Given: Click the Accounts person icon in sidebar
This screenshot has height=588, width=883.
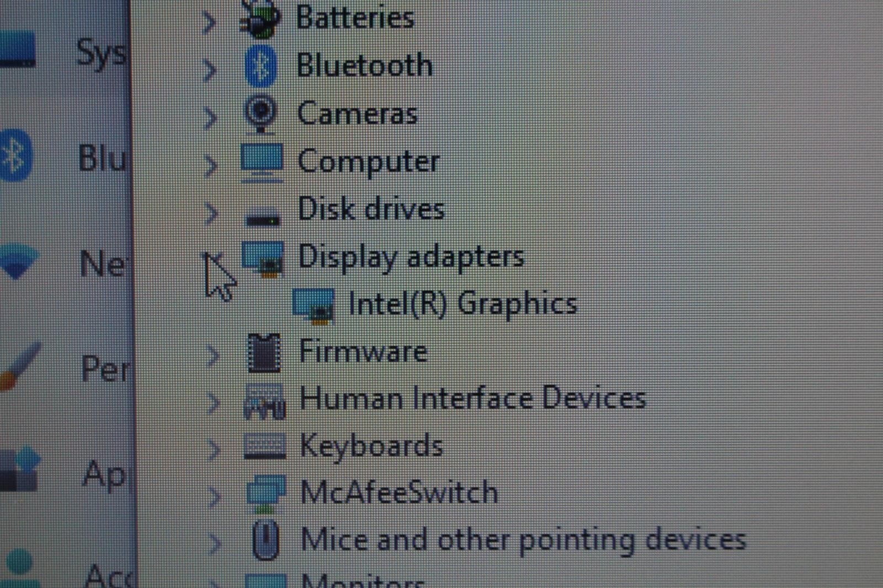Looking at the screenshot, I should pos(21,568).
